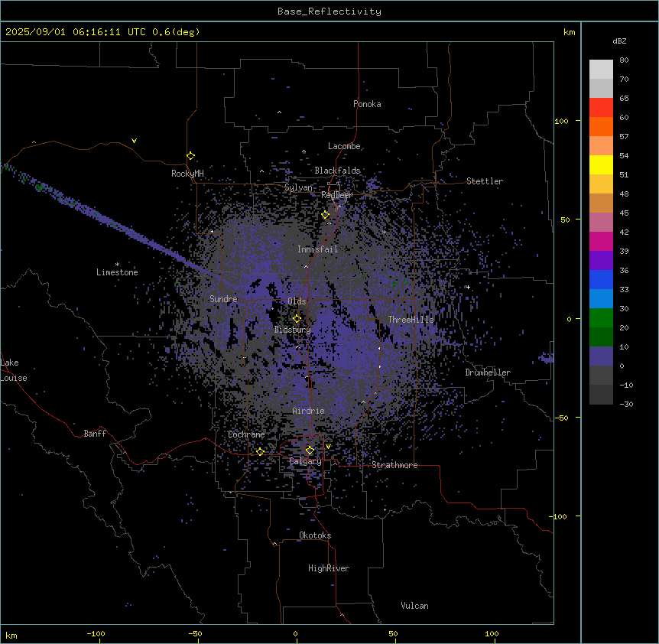
Task: Click the Strathmore label
Action: (x=394, y=465)
